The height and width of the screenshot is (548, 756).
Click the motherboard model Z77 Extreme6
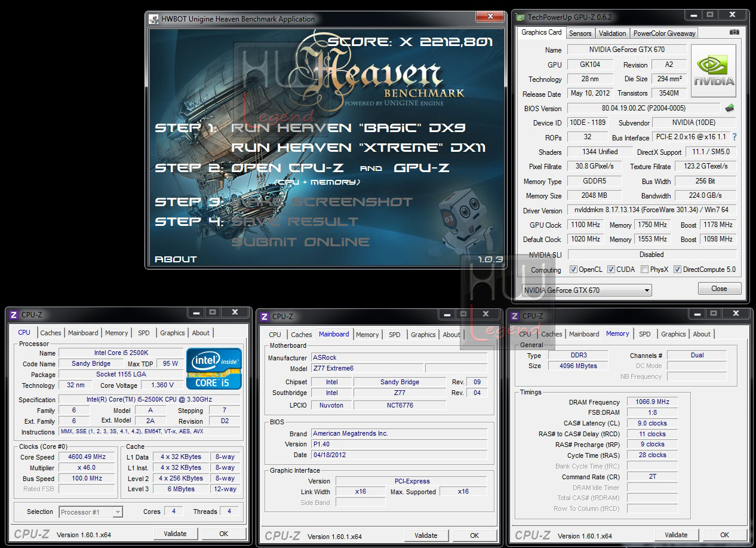(x=367, y=368)
